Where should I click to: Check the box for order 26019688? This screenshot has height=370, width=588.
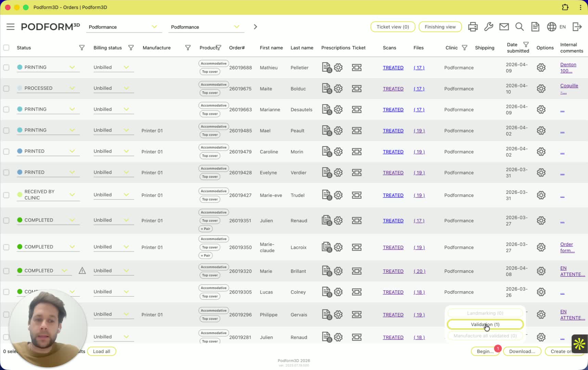pos(6,67)
